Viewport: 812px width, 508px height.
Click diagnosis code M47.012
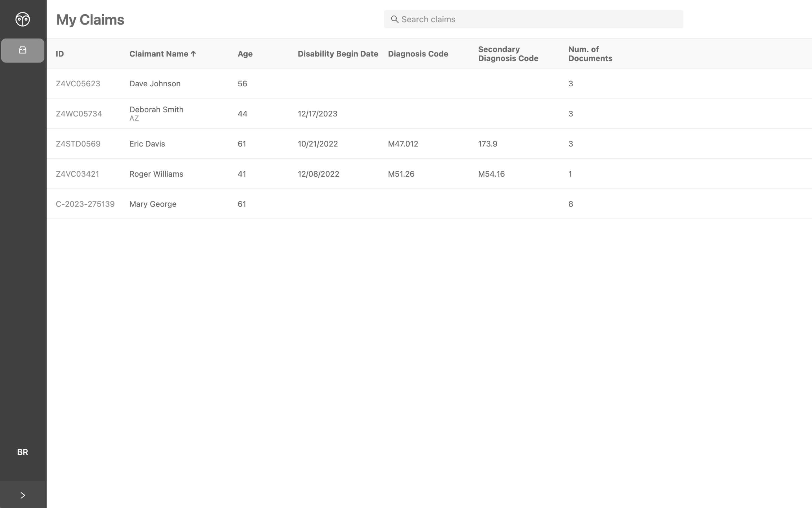(x=403, y=144)
